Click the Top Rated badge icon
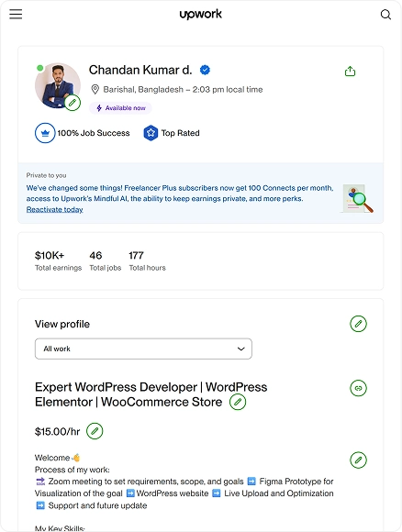Image resolution: width=402 pixels, height=532 pixels. click(151, 133)
